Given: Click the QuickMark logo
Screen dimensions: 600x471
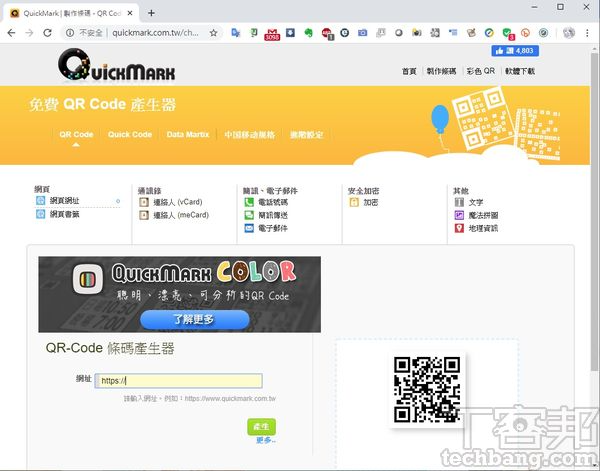Looking at the screenshot, I should (x=117, y=65).
